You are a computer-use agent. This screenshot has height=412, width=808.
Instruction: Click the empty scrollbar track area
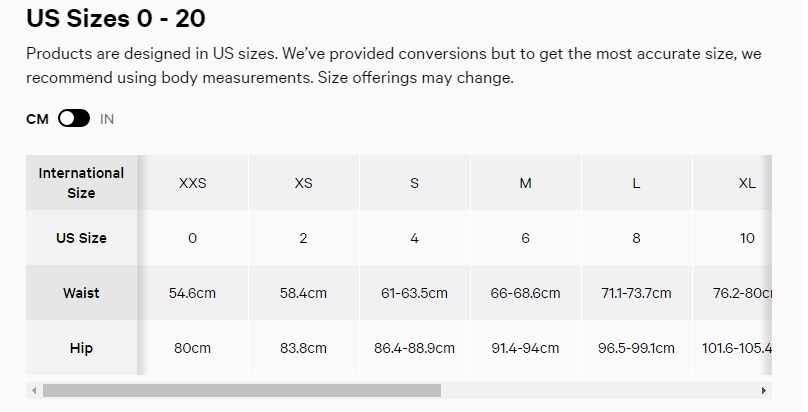pos(600,391)
